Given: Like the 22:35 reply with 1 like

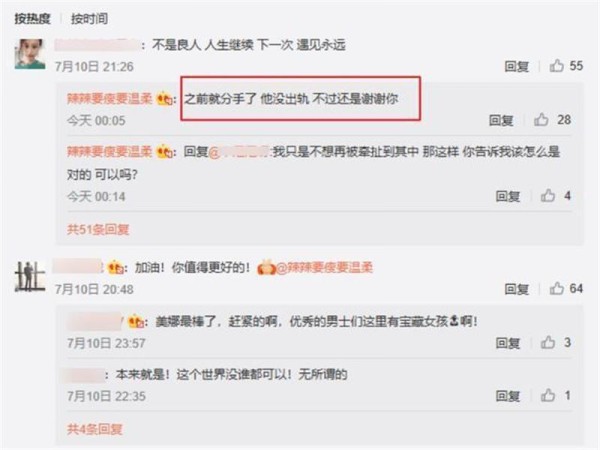Looking at the screenshot, I should [548, 395].
